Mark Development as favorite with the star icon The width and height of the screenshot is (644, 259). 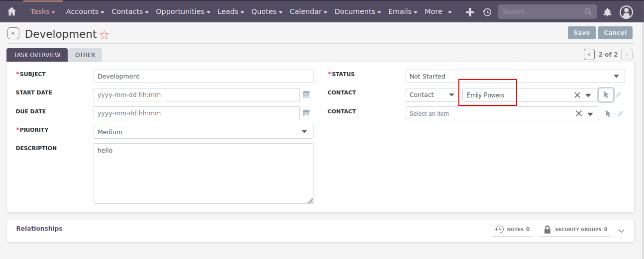(x=104, y=34)
